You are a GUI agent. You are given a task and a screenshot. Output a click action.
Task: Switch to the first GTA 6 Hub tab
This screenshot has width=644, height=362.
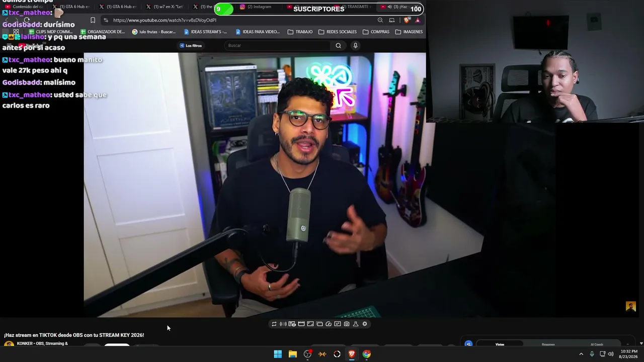71,7
